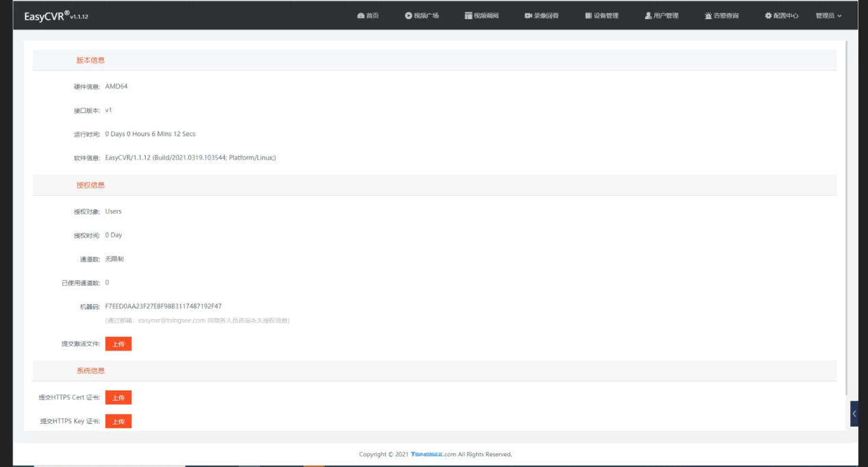Expand the 管理员 account dropdown
The image size is (868, 467).
[x=828, y=16]
